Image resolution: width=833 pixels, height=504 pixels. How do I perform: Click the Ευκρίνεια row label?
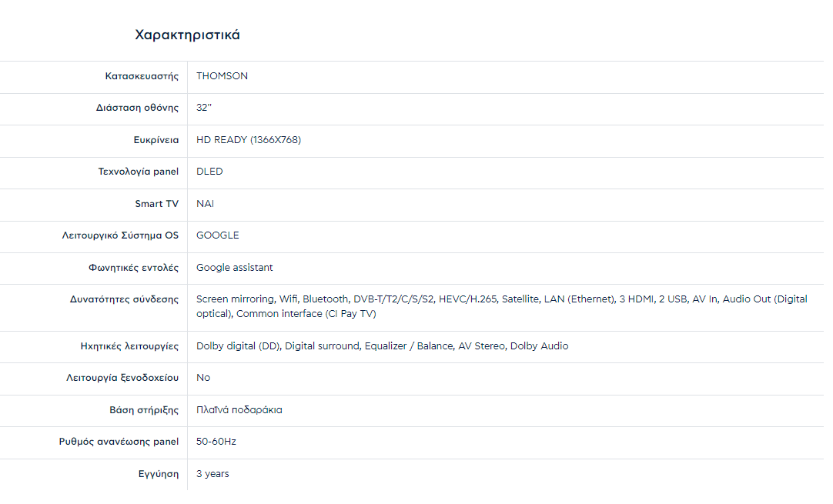[x=156, y=140]
